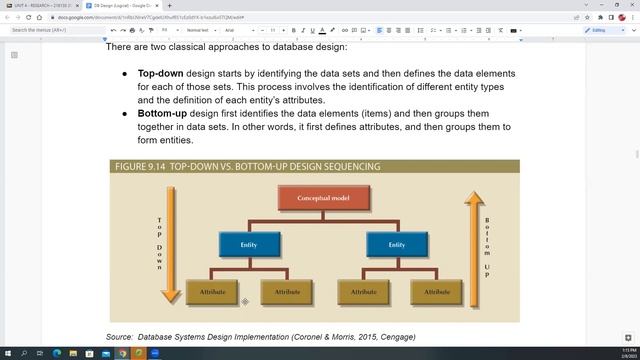Reload the current page
640x360 pixels.
click(29, 18)
